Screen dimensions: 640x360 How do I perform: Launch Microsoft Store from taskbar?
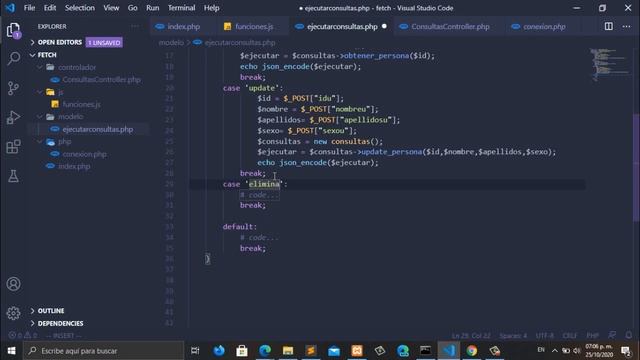[242, 351]
